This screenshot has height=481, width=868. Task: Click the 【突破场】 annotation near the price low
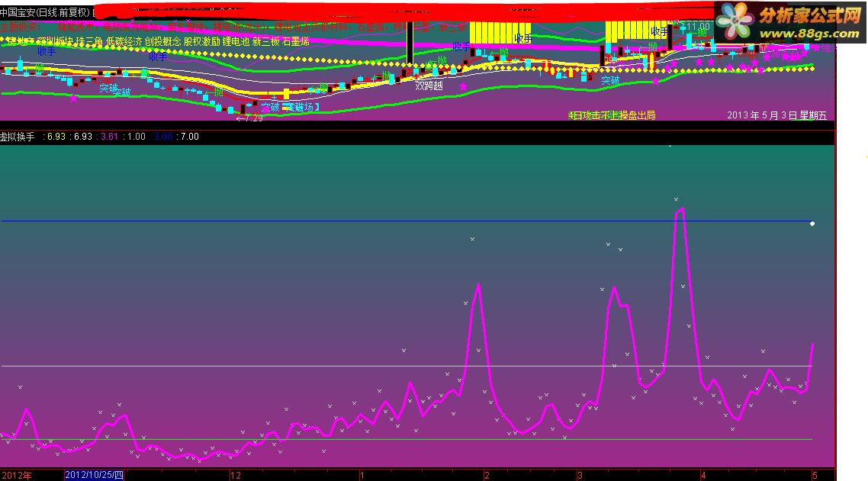pyautogui.click(x=301, y=108)
